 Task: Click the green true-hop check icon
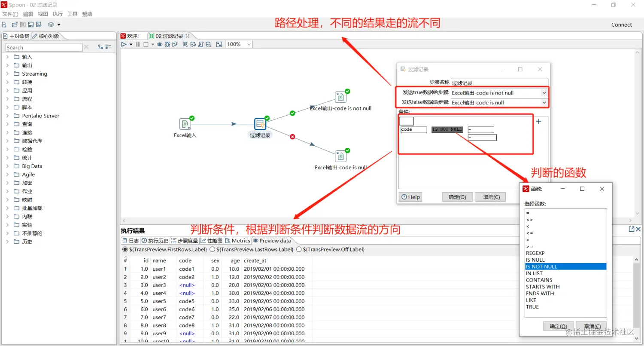click(x=292, y=113)
